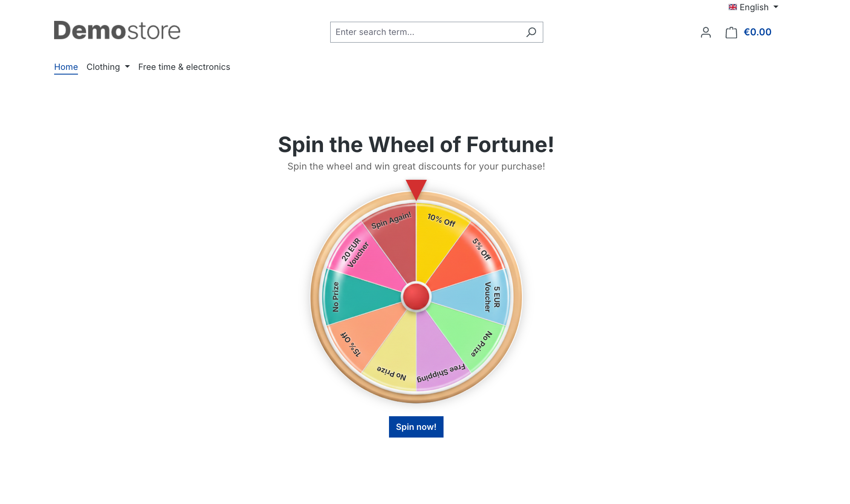
Task: Click inside the search input field
Action: tap(426, 32)
